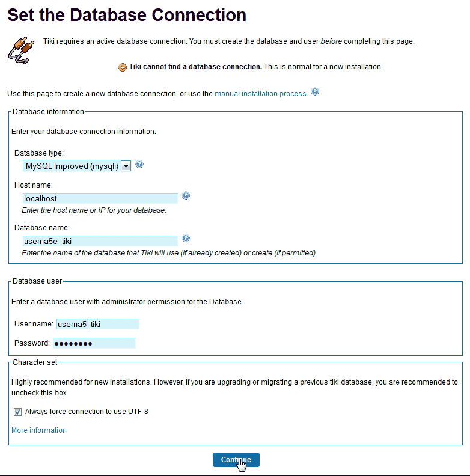Click the bold Tiki cannot find connection text
The height and width of the screenshot is (476, 470).
(195, 67)
